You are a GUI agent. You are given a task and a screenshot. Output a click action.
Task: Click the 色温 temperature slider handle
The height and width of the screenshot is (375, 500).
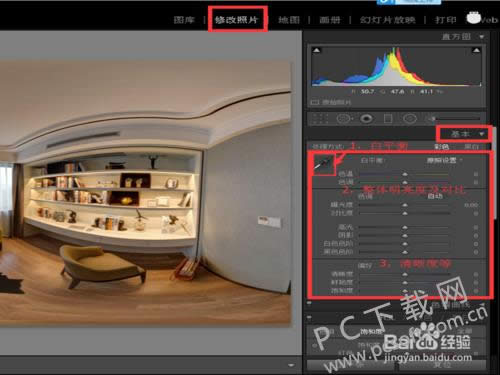[x=405, y=174]
